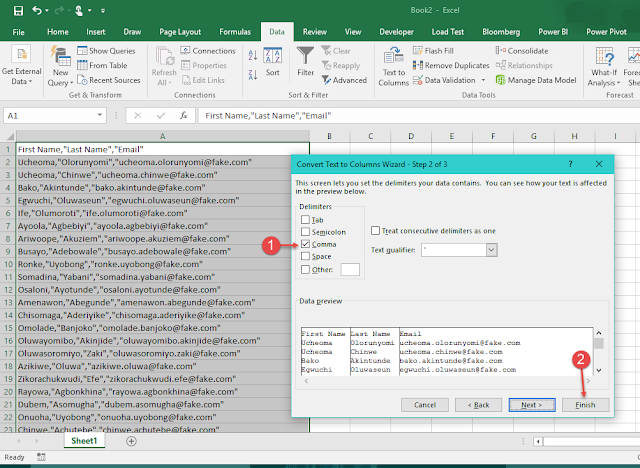Check the Space delimiter box

pos(305,256)
